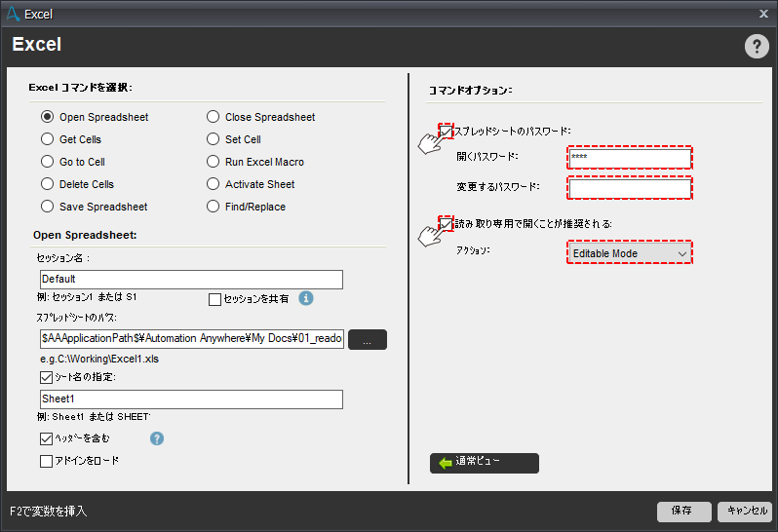
Task: Click the セッション名 label
Action: pos(63,258)
